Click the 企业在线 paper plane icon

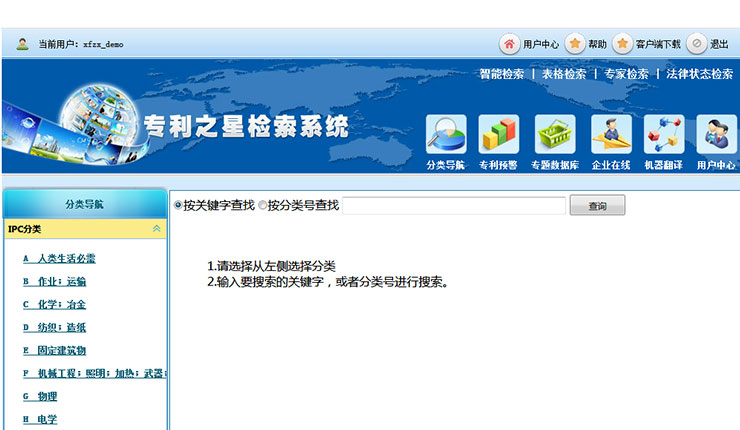(610, 134)
